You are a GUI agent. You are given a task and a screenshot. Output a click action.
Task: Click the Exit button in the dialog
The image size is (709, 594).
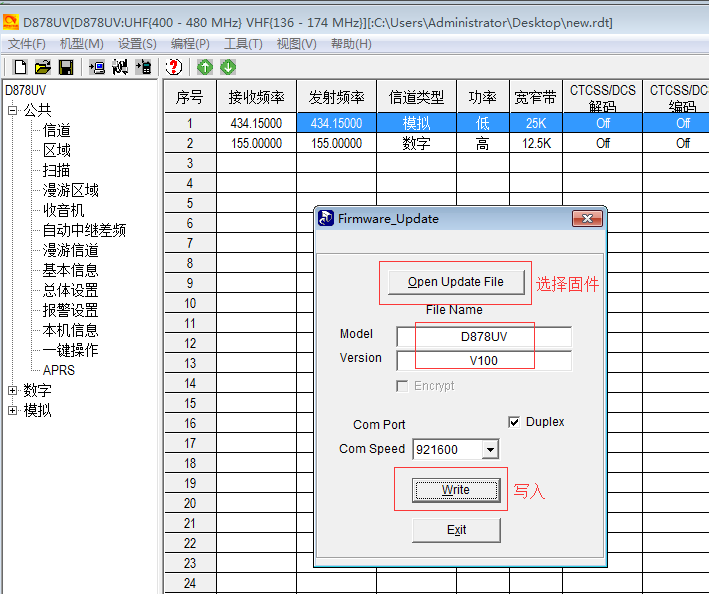(x=456, y=530)
